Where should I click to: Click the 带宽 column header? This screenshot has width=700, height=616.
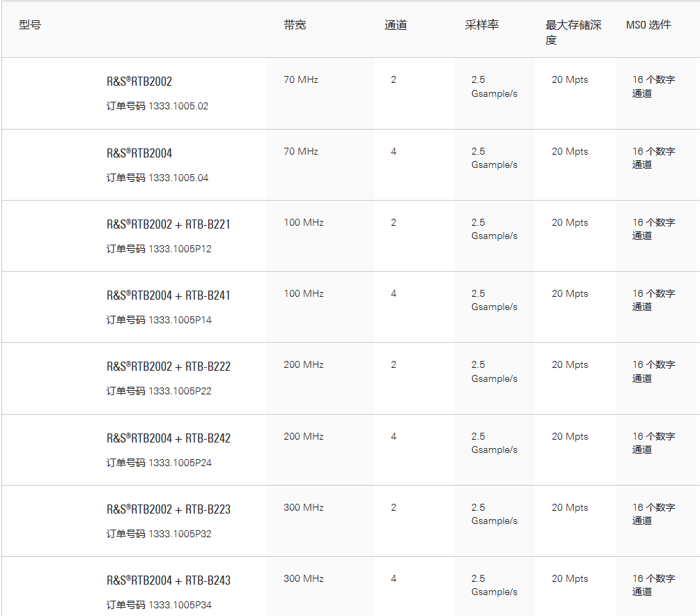click(x=295, y=25)
